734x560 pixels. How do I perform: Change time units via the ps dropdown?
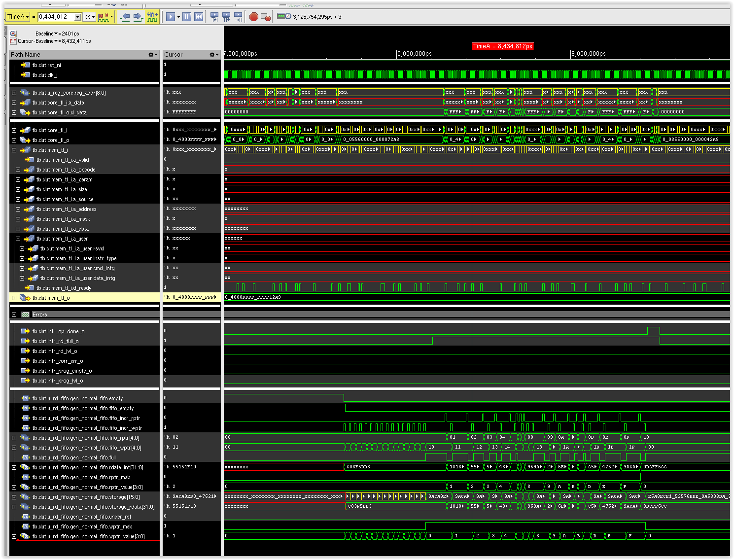[x=89, y=16]
